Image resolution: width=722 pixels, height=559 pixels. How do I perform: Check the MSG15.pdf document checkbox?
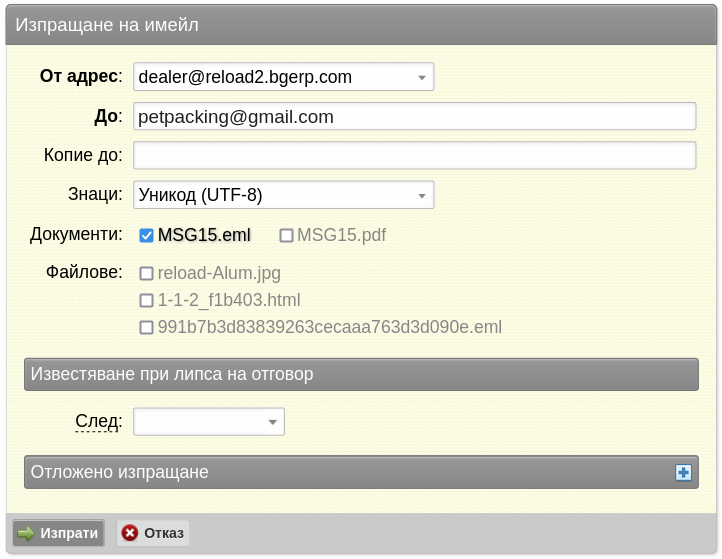(x=286, y=236)
